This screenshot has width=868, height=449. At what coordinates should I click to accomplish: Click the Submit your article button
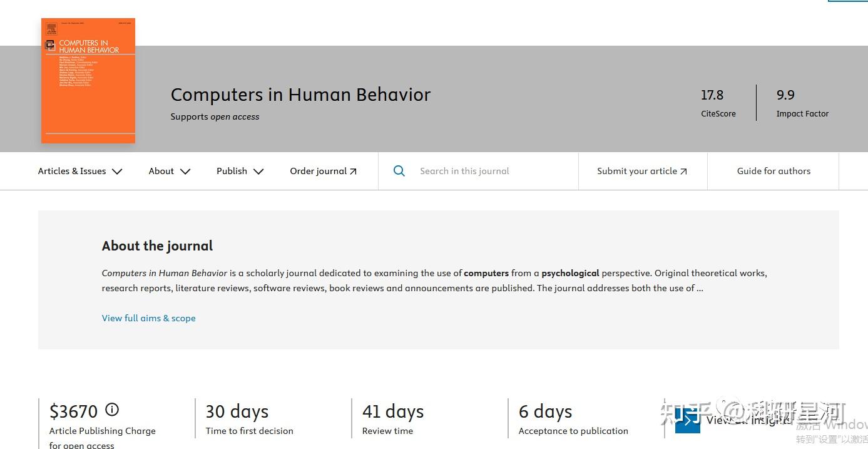[638, 170]
